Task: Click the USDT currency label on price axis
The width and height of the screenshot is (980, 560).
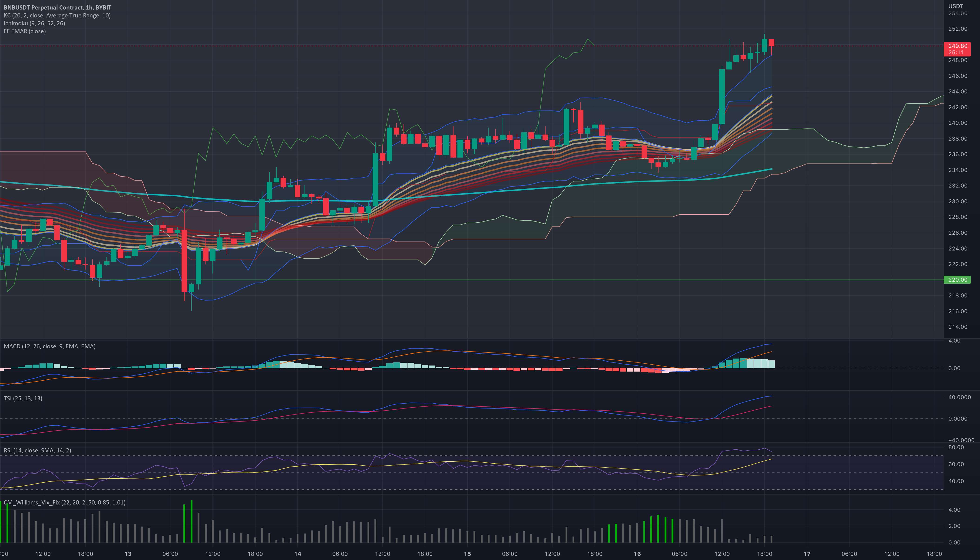Action: (x=956, y=6)
